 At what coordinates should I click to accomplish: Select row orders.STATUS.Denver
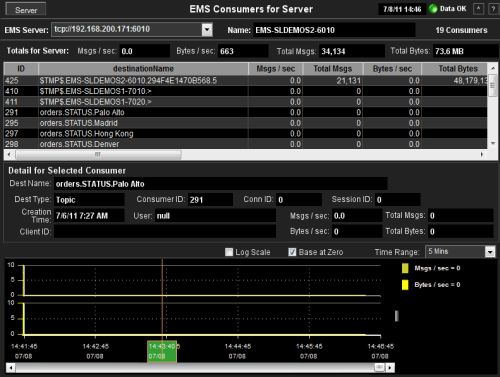[246, 144]
